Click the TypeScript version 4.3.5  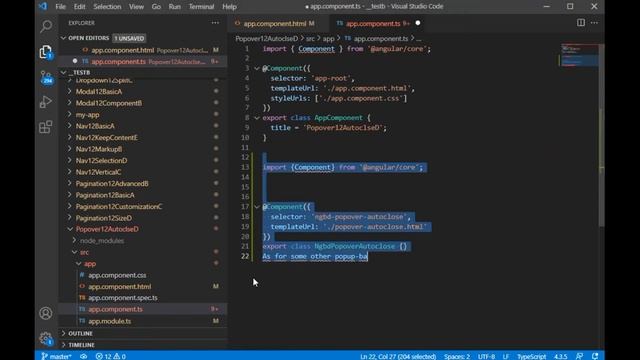coord(560,356)
